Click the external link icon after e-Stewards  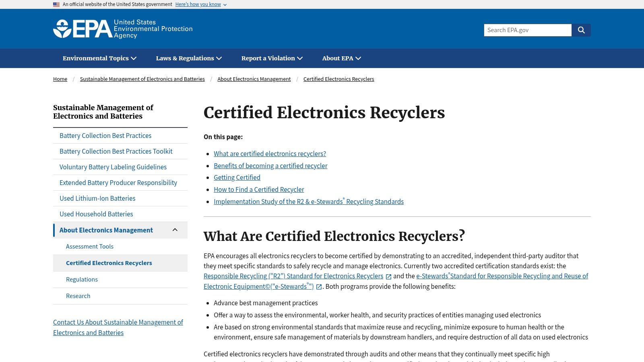(319, 287)
